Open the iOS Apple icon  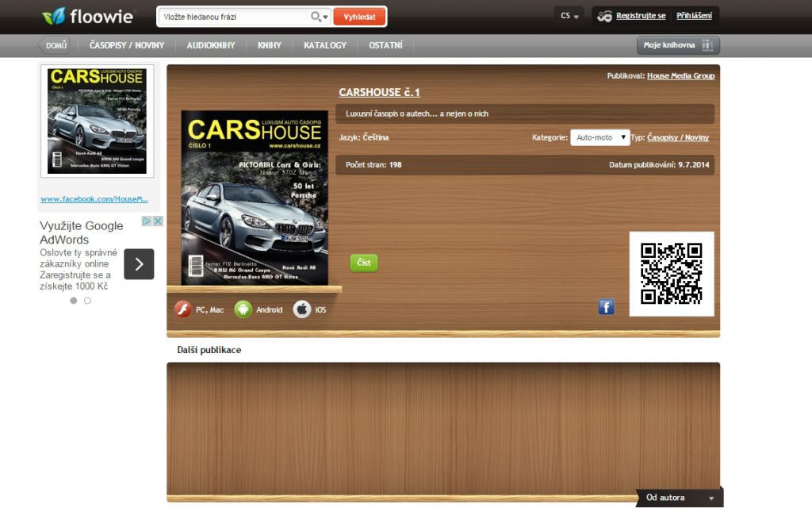tap(302, 309)
